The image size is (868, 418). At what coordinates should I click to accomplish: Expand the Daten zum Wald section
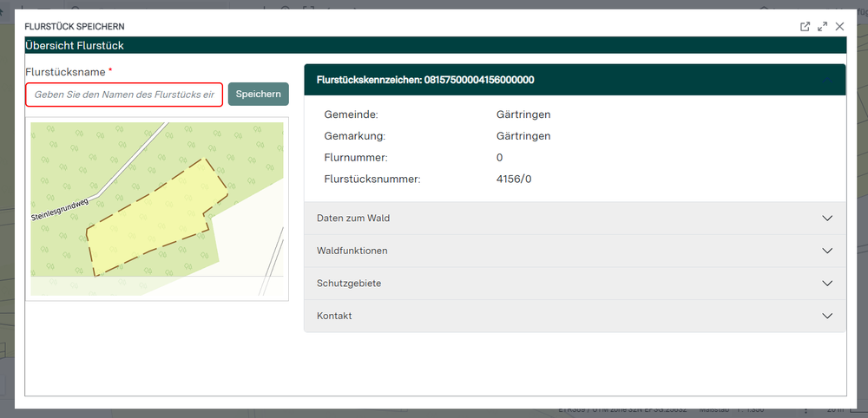(x=575, y=218)
